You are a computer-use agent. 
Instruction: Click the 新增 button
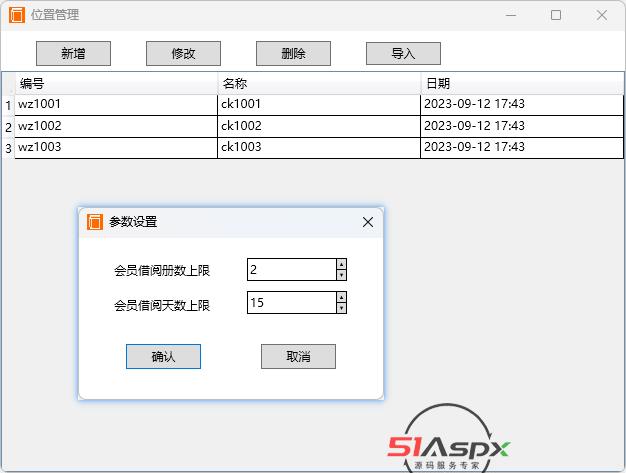tap(73, 53)
